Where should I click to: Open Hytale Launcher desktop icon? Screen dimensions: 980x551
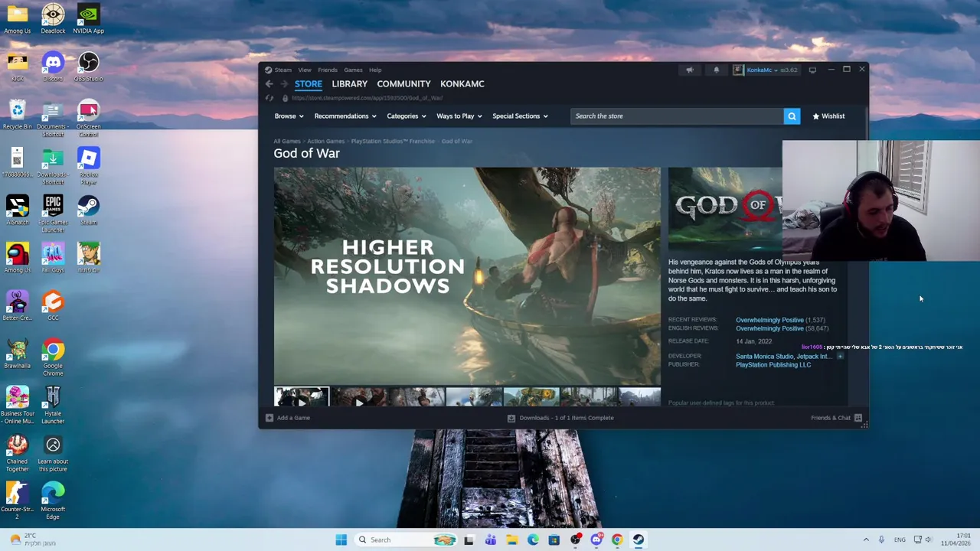[x=53, y=406]
